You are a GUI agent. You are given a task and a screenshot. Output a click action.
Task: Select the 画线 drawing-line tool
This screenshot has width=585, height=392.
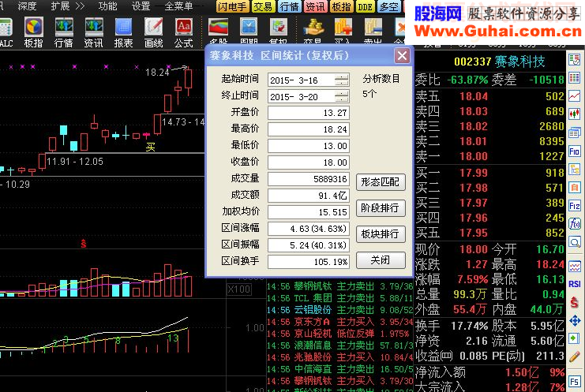[153, 28]
